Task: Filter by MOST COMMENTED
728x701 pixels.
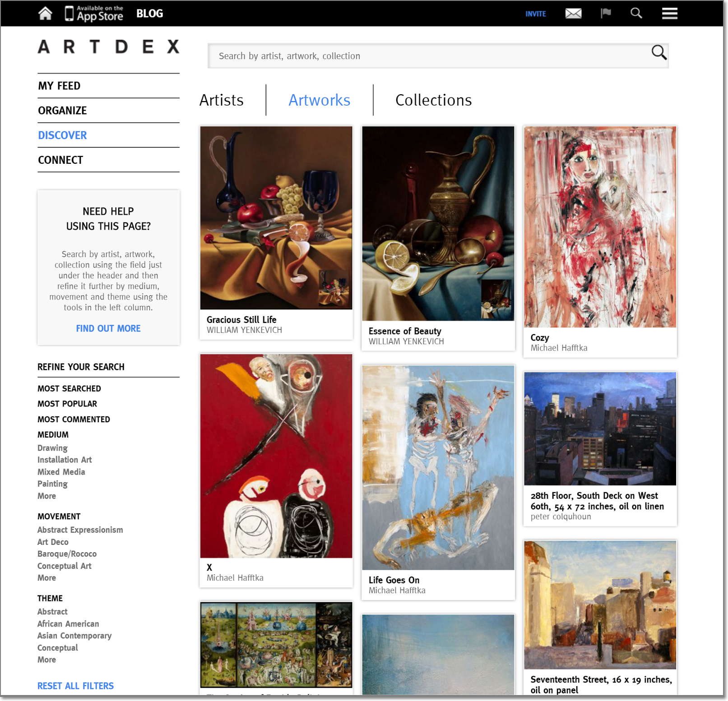Action: pyautogui.click(x=74, y=419)
